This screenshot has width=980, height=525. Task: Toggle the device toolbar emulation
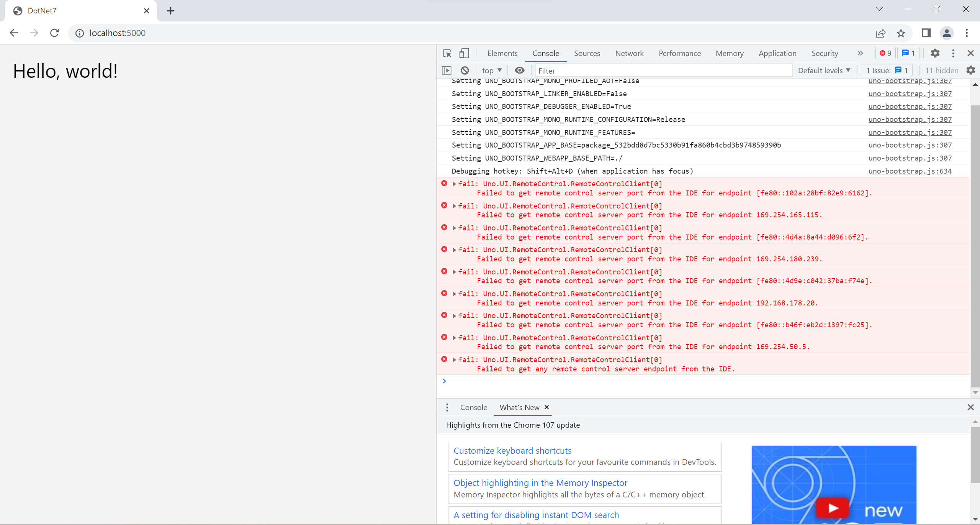[x=463, y=53]
